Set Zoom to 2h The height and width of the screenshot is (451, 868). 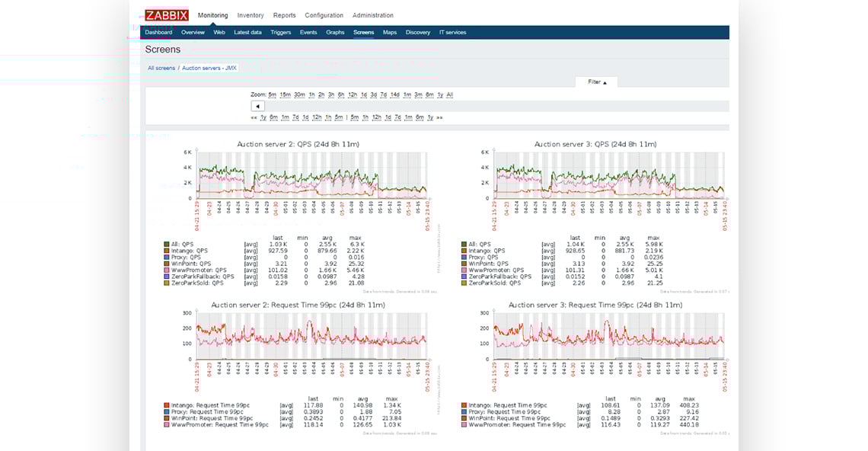321,94
